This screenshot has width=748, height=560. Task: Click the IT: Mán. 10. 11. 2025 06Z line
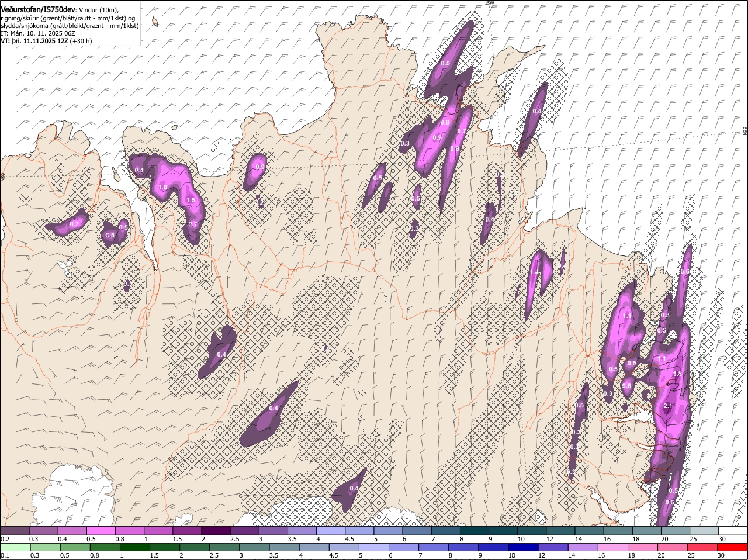point(37,33)
